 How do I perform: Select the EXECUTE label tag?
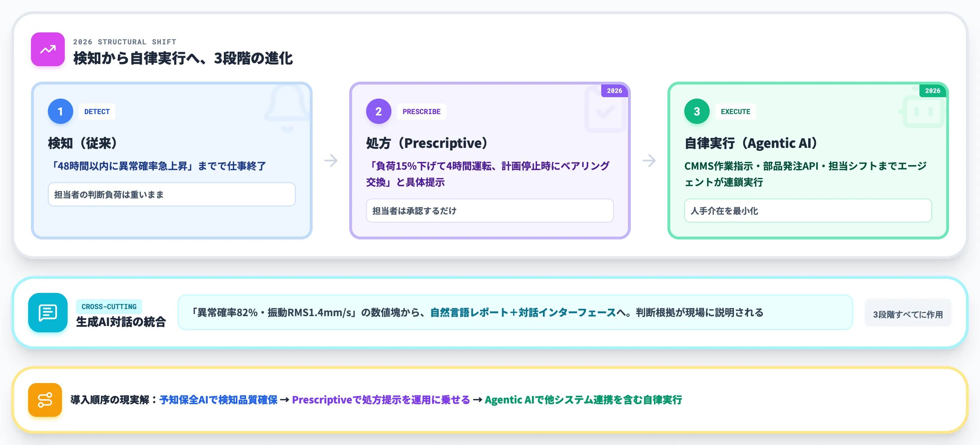point(735,112)
